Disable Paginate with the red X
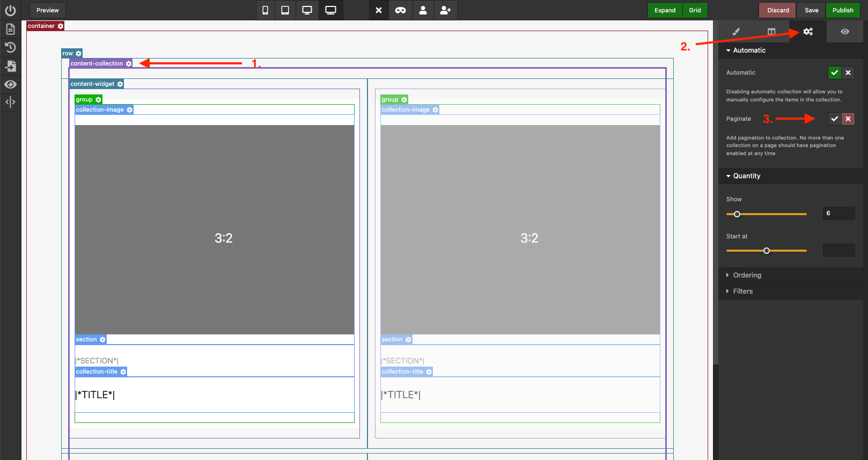Screen dimensions: 868x460 (x=848, y=119)
